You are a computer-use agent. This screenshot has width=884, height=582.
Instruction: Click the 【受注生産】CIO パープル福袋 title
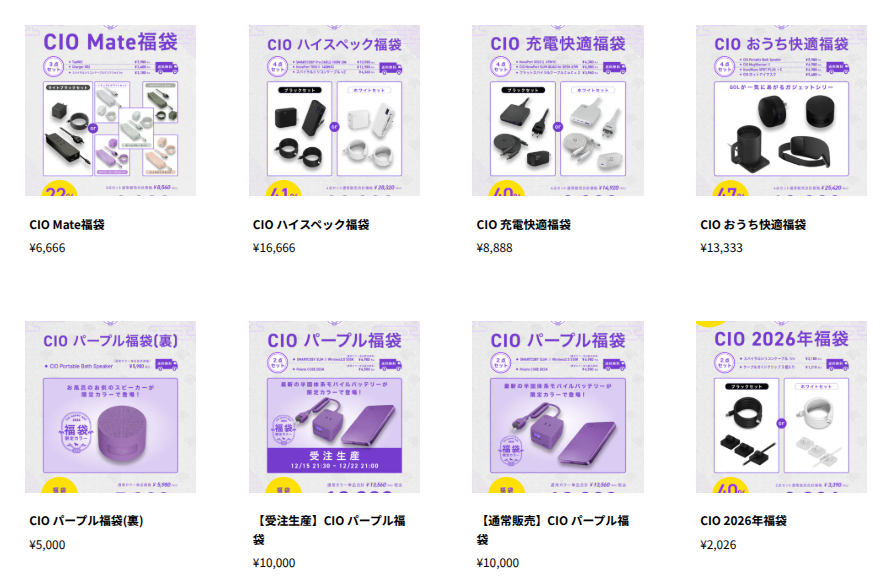[x=329, y=530]
